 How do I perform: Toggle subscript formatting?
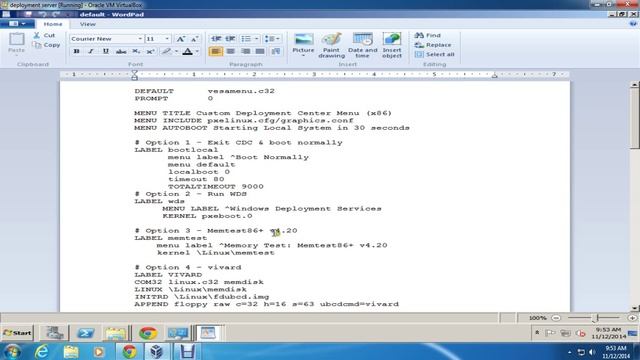pos(136,51)
